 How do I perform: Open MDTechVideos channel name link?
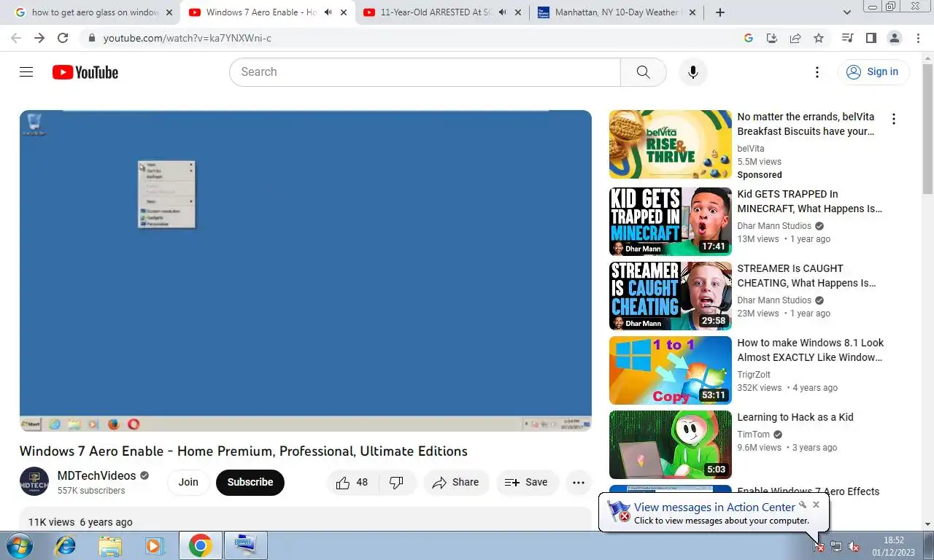tap(97, 475)
